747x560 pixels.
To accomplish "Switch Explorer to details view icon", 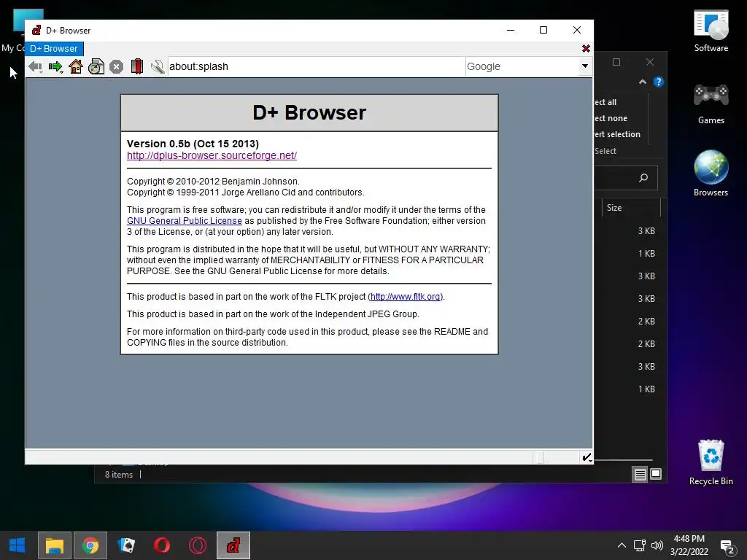I will coord(640,474).
